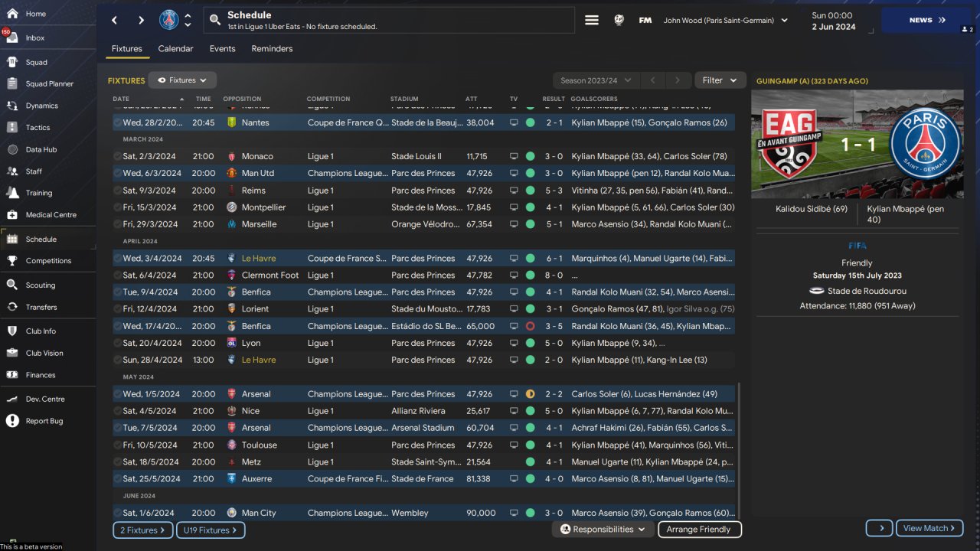This screenshot has width=980, height=551.
Task: Switch to the Reminders tab
Action: (x=272, y=49)
